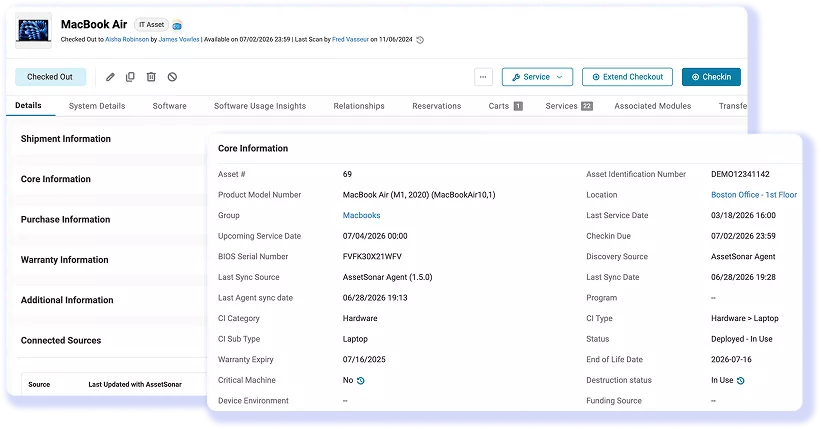Click the MacBook Air asset thumbnail
Screen dimensions: 821x429
coord(34,30)
